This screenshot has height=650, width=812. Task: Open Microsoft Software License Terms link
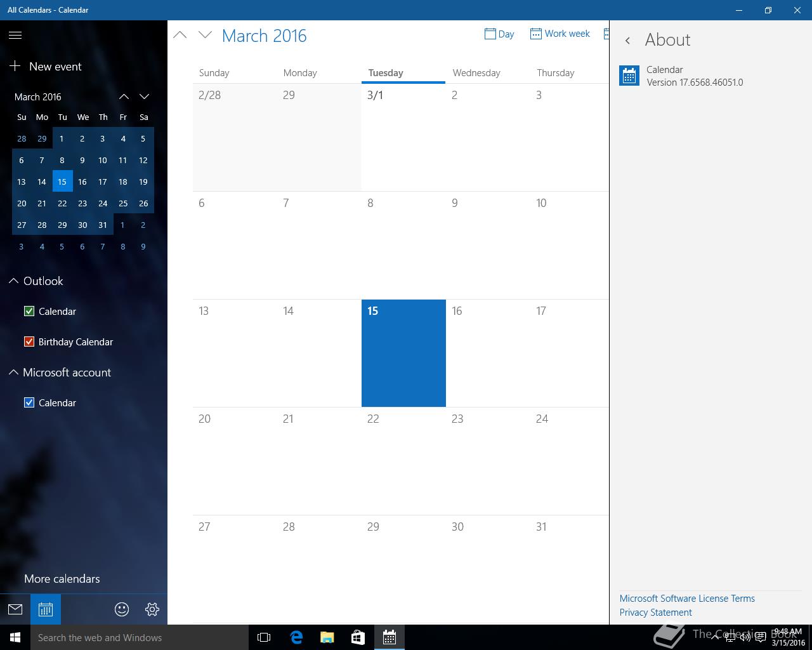687,599
